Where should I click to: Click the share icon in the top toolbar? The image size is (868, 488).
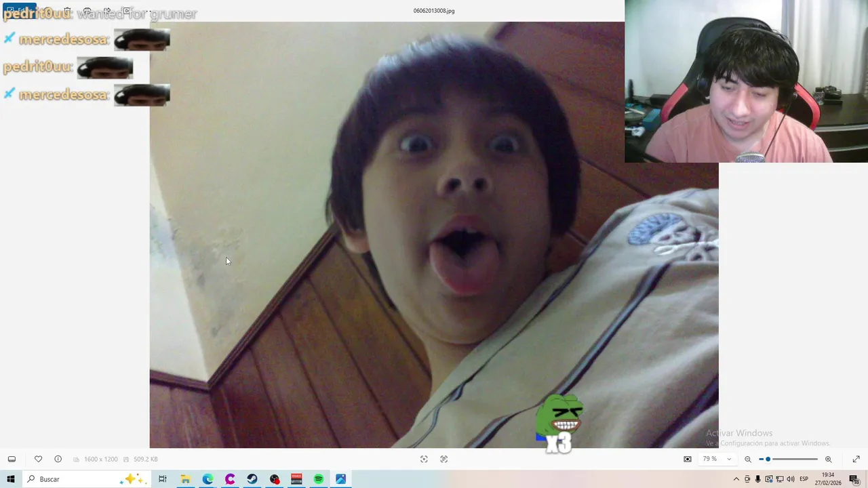click(x=106, y=11)
